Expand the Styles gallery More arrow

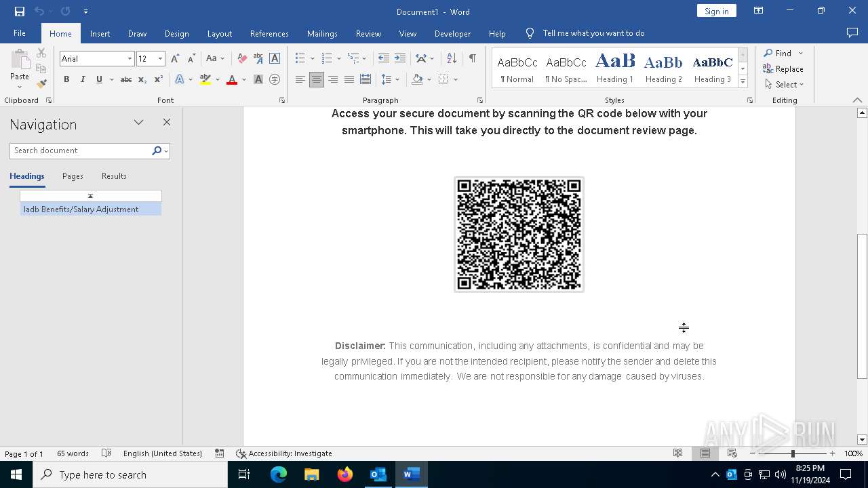click(743, 82)
